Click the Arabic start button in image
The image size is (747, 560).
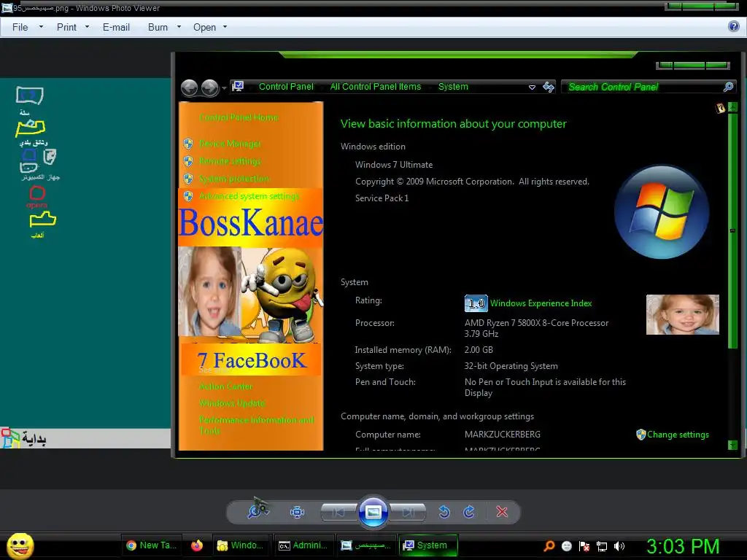coord(24,438)
